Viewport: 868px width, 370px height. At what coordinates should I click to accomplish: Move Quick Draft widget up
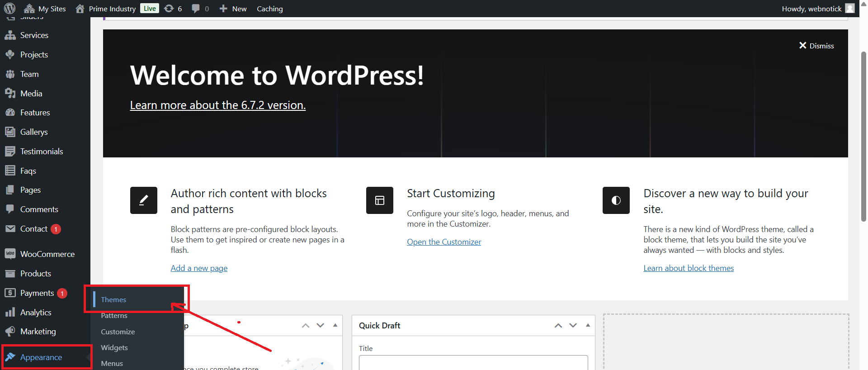(558, 326)
